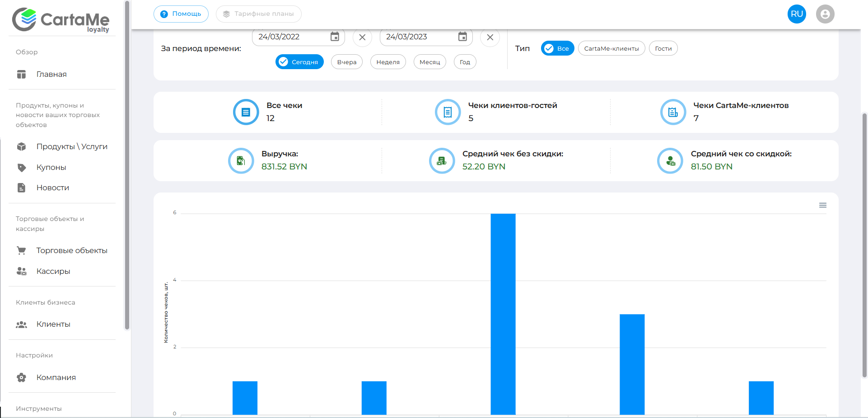Open the RU language selector
The height and width of the screenshot is (418, 868).
[797, 14]
